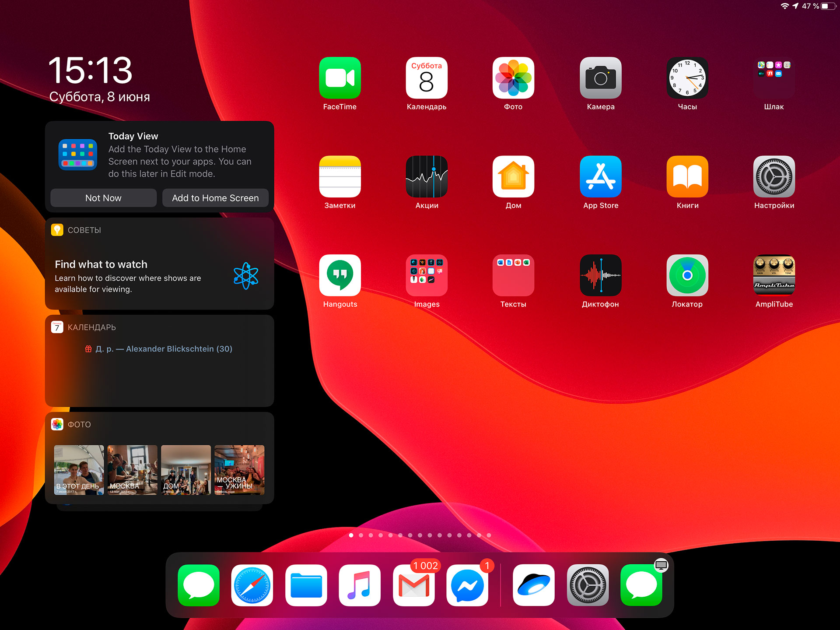Open Safari from the dock
Viewport: 840px width, 630px height.
pyautogui.click(x=252, y=585)
